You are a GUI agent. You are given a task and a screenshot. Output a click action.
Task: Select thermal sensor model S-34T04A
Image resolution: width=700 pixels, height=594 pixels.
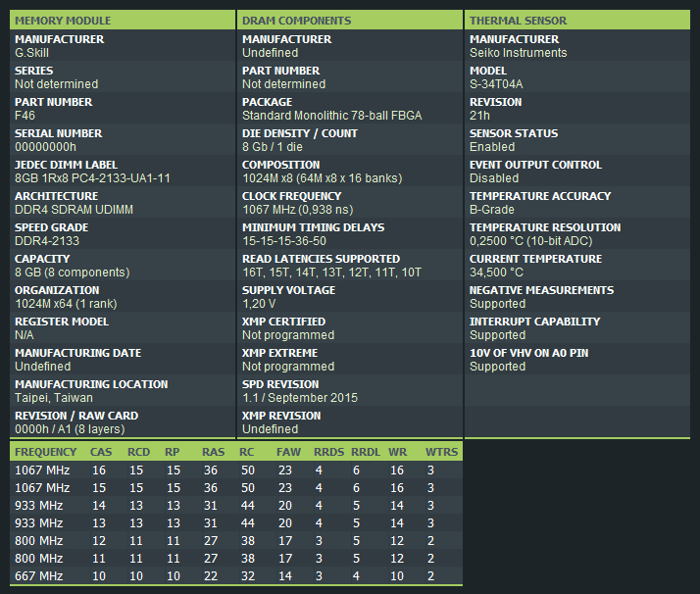pyautogui.click(x=496, y=84)
